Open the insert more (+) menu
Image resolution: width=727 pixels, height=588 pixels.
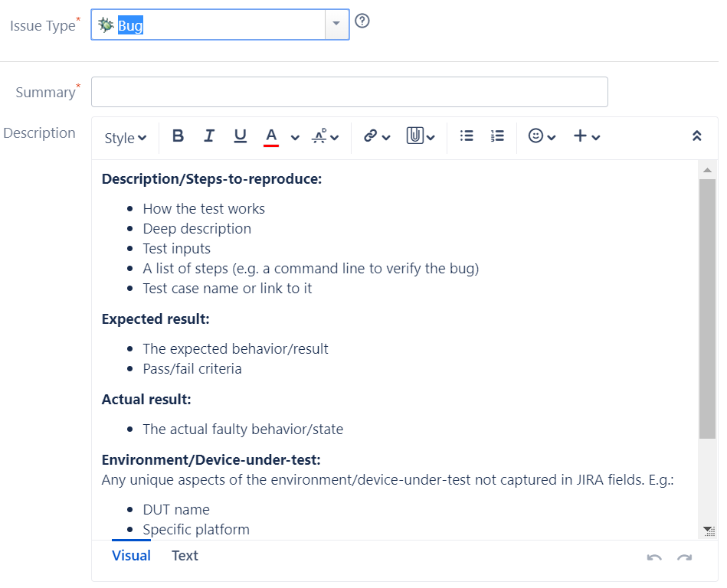[587, 136]
